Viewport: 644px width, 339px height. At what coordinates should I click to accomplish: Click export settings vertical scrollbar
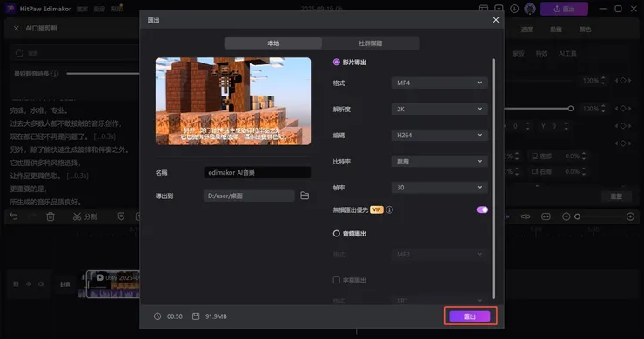[493, 178]
